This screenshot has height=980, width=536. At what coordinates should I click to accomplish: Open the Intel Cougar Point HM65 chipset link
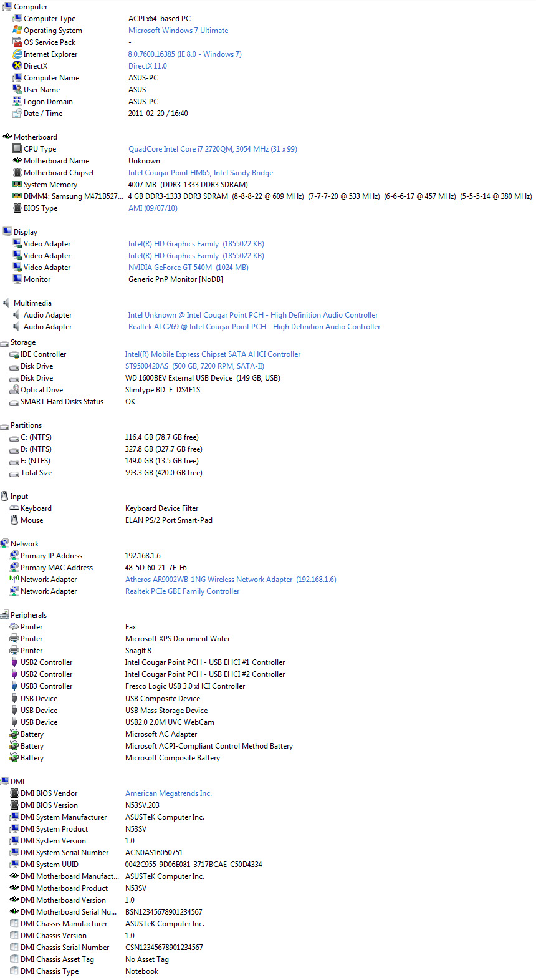[201, 172]
